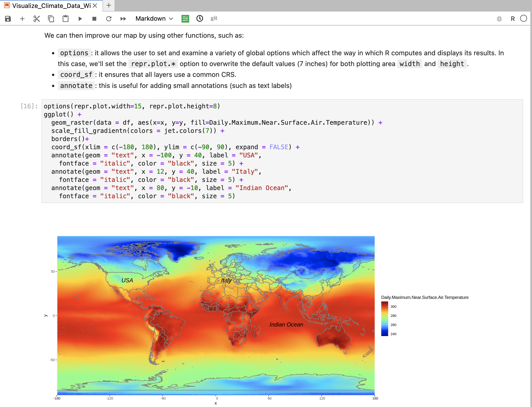This screenshot has height=407, width=532.
Task: Click the kernel status circle indicator
Action: pyautogui.click(x=523, y=18)
